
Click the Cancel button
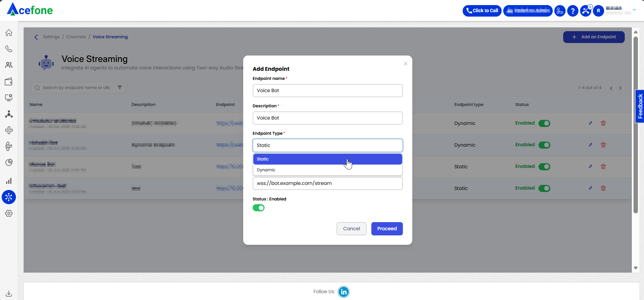pos(351,229)
